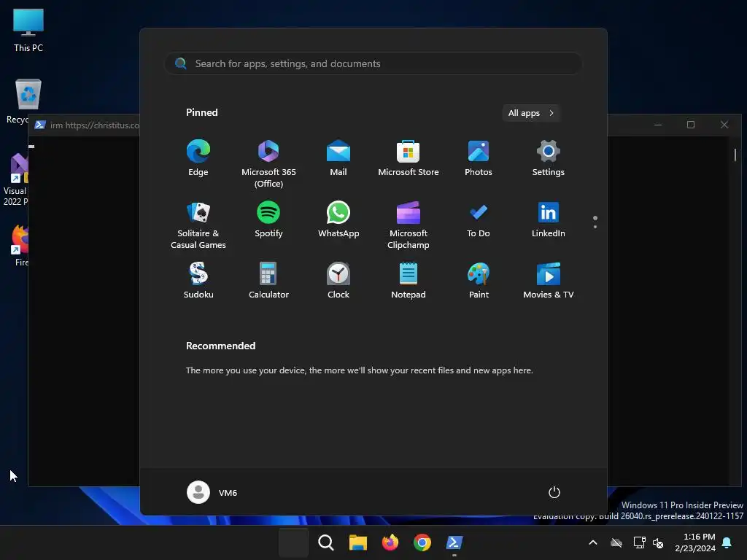
Task: Open the power options button
Action: coord(554,492)
